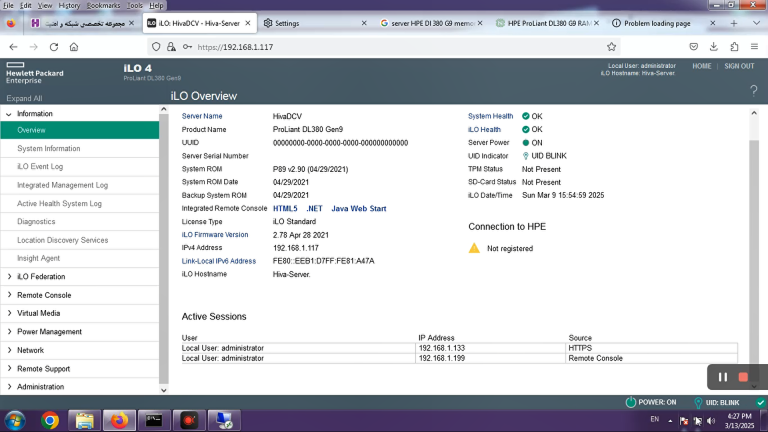This screenshot has width=768, height=432.
Task: Expand the iLO Federation section
Action: (x=9, y=277)
